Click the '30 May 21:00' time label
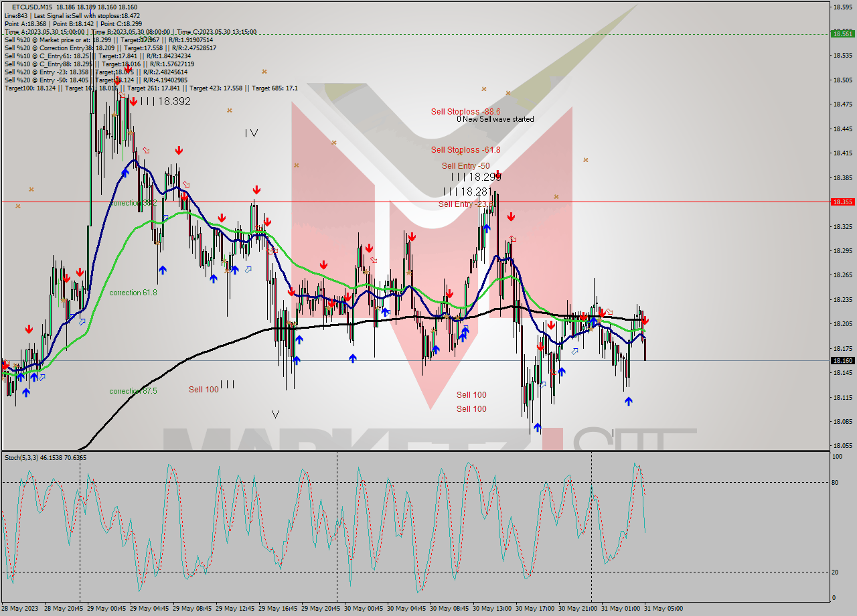Screen dimensions: 857x616 tap(578, 609)
